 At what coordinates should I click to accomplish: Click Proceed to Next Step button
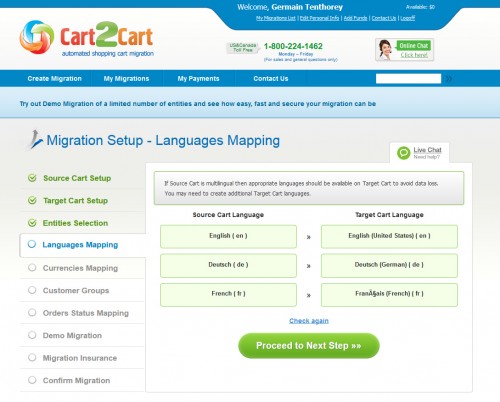click(x=309, y=346)
